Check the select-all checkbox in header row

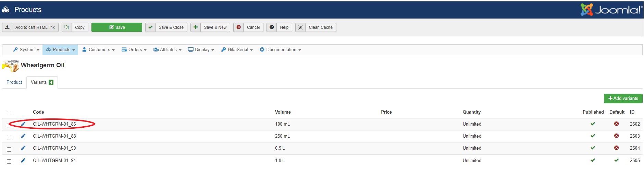[x=9, y=113]
